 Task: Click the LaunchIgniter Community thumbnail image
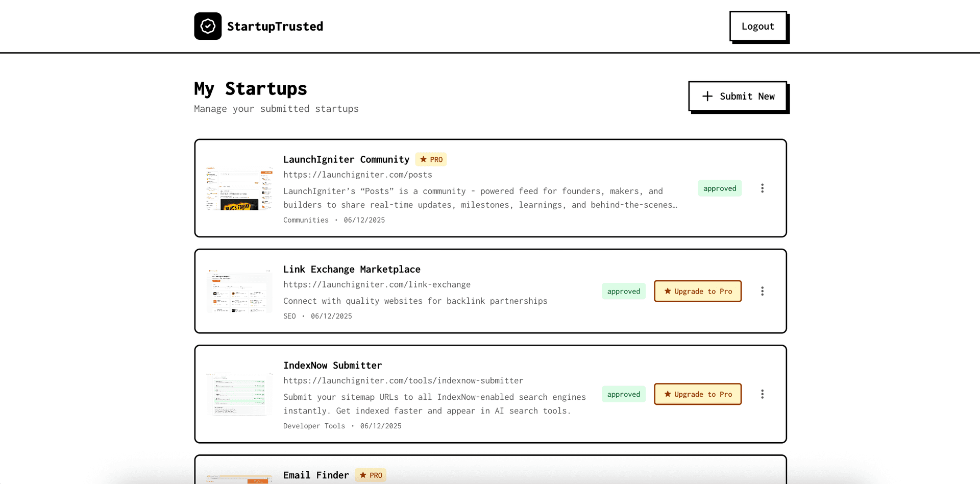239,188
